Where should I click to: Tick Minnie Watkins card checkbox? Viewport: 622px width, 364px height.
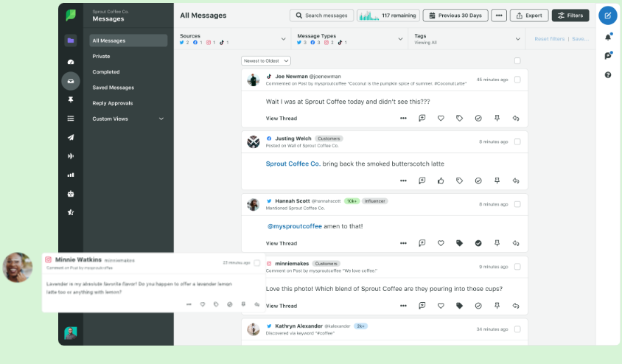[257, 263]
